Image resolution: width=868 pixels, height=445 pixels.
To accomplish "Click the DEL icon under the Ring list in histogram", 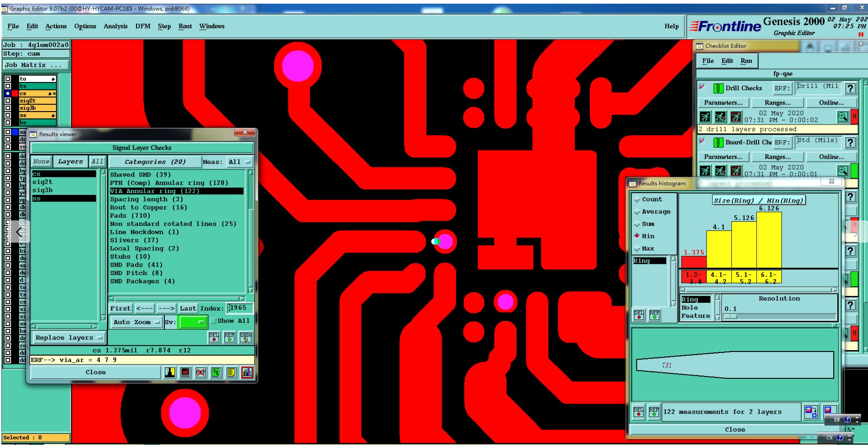I will click(639, 315).
